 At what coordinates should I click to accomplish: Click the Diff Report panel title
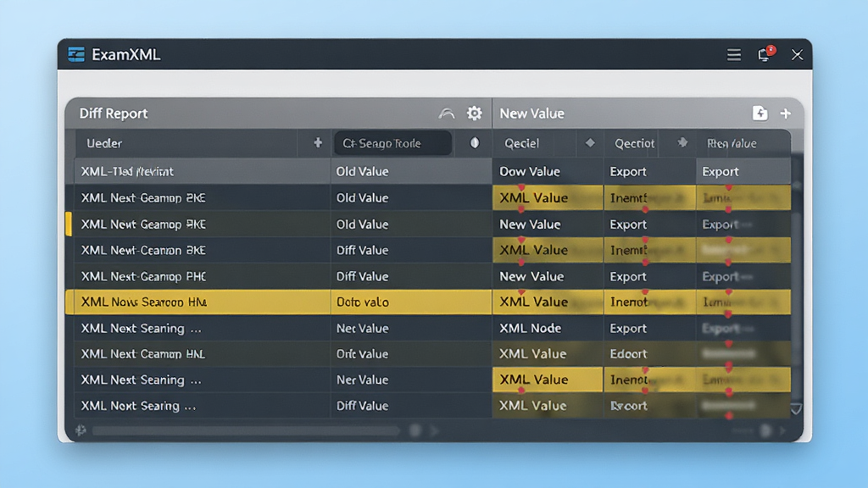pos(114,114)
